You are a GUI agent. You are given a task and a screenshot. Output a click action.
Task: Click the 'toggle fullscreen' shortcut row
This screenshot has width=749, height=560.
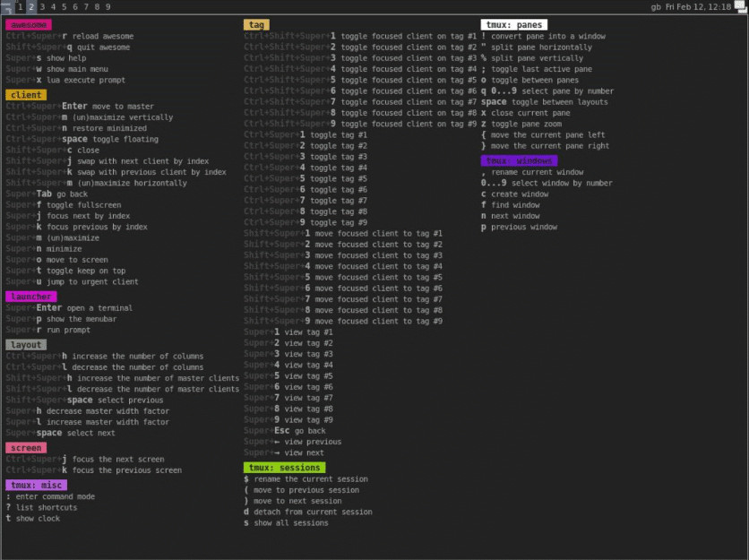tap(64, 205)
